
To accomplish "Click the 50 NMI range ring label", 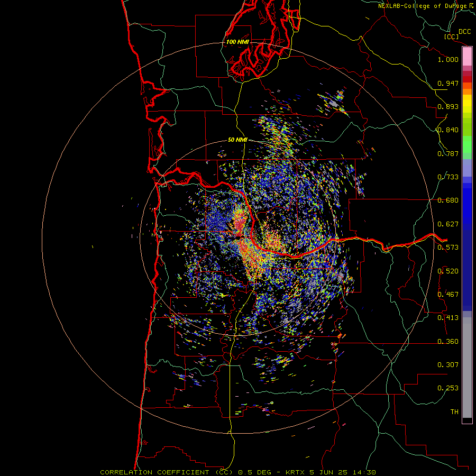I will (237, 140).
